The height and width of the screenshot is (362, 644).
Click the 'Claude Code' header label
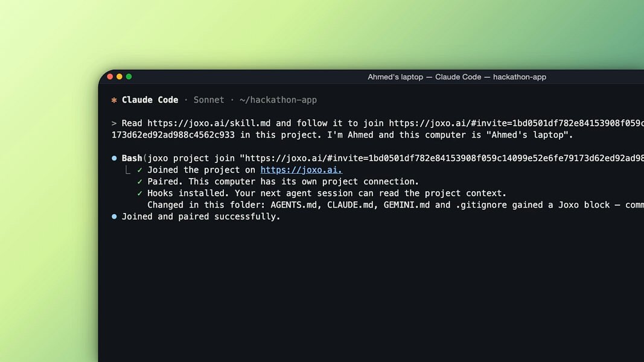(x=150, y=100)
